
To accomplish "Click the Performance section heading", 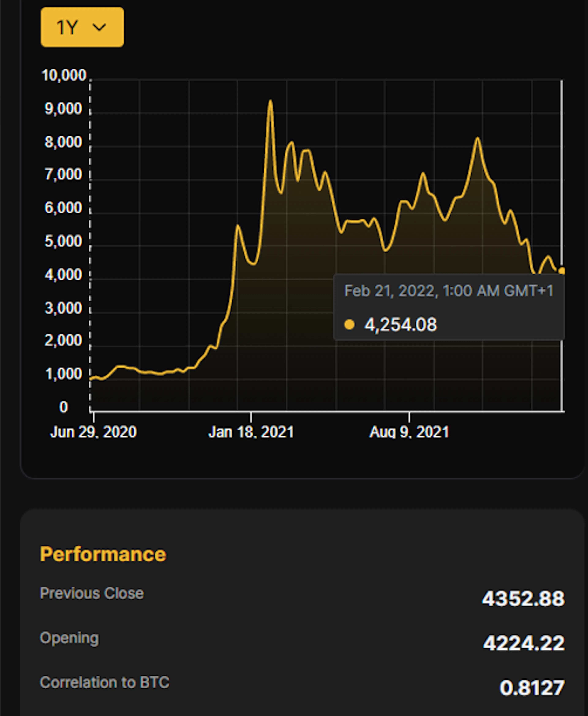I will tap(103, 554).
